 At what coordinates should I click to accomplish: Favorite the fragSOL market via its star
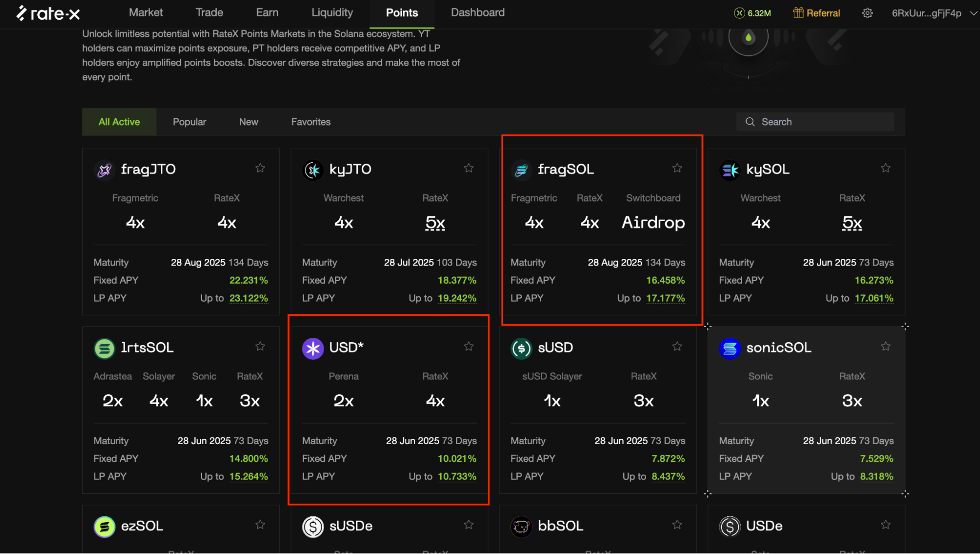677,167
